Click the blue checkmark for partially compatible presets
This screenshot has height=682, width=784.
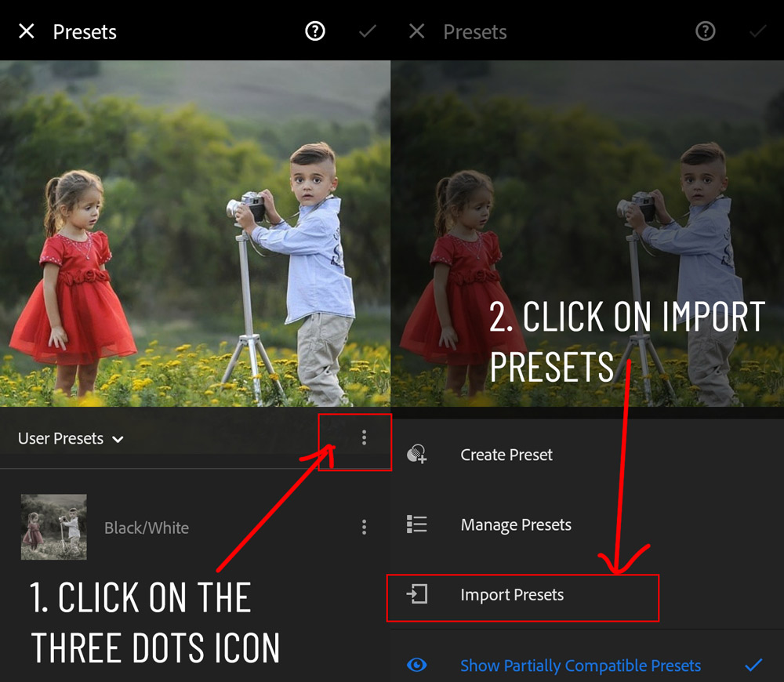pyautogui.click(x=753, y=665)
